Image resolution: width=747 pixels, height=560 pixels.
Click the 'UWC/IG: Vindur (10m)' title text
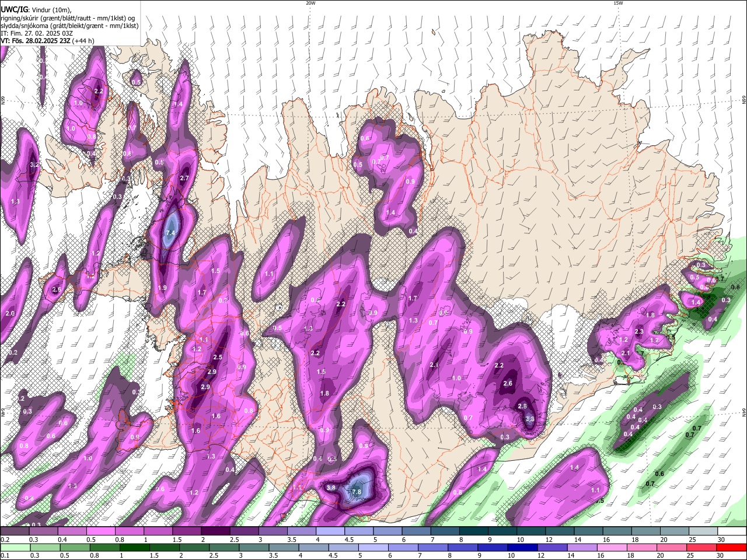tap(35, 9)
